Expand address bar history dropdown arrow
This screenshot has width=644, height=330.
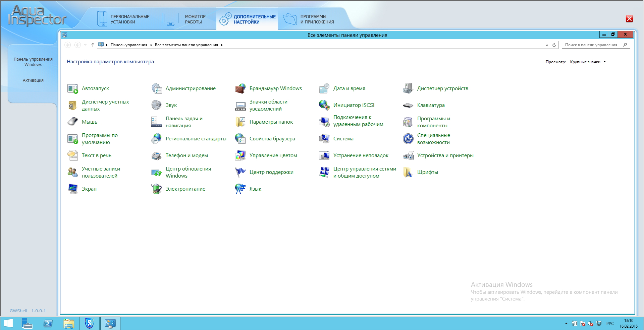coord(547,45)
